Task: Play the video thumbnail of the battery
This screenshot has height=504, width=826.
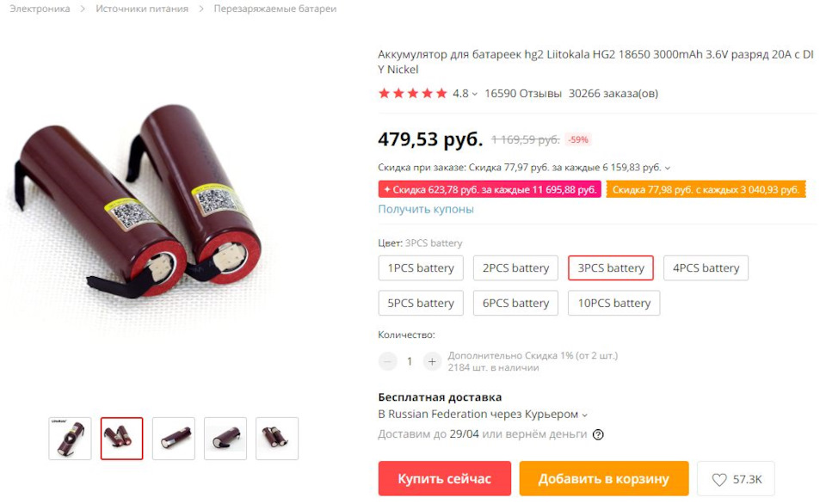Action: (x=70, y=438)
